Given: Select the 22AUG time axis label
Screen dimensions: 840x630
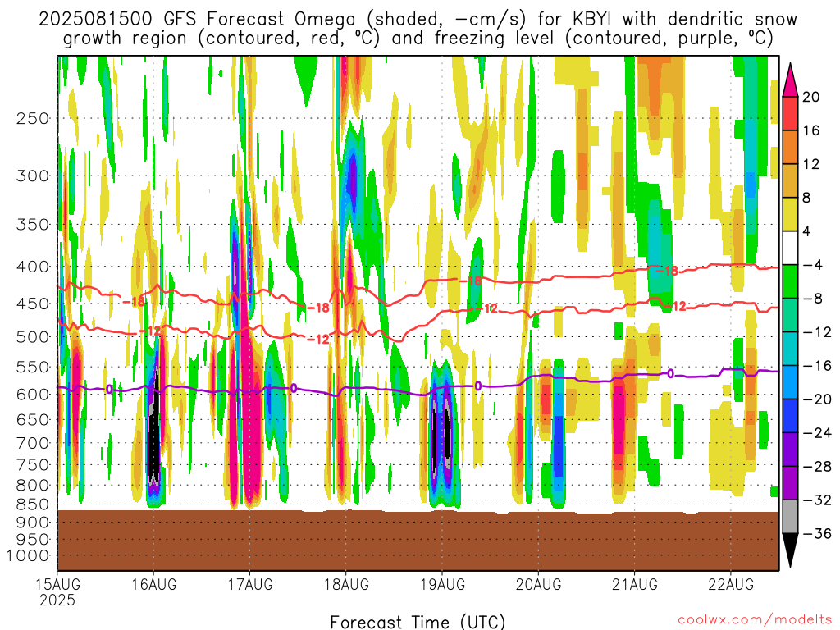Looking at the screenshot, I should (731, 584).
